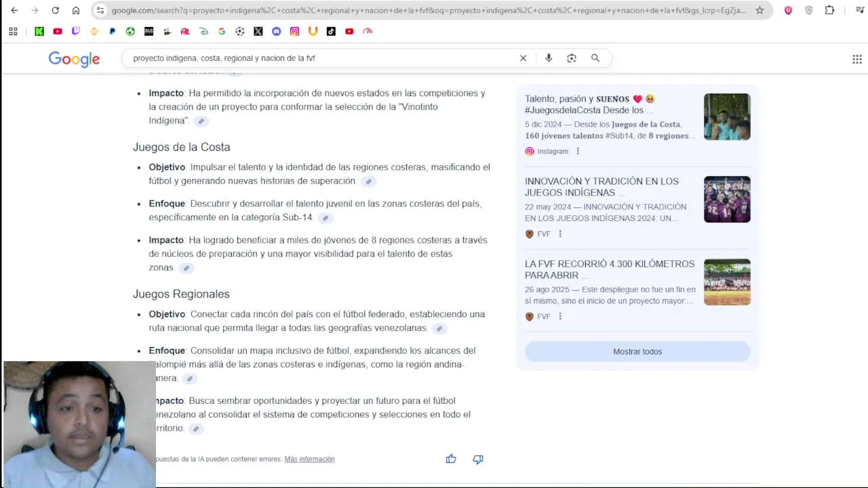Open the media control icon at top right

click(859, 10)
